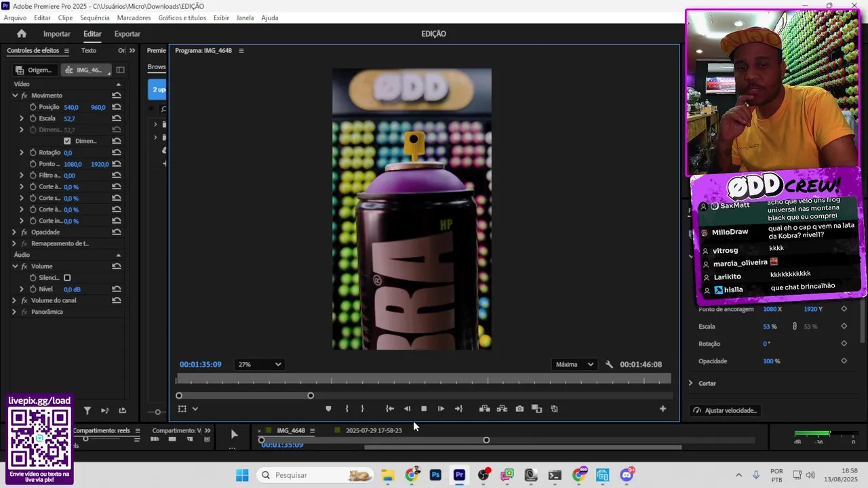Click the Home icon in the Premiere header

click(22, 33)
